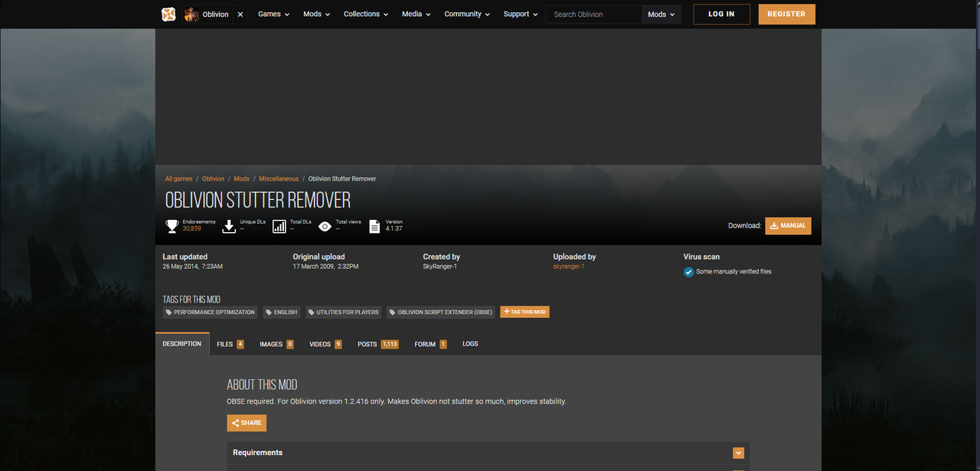Click the Endorsements trophy icon
This screenshot has width=980, height=471.
coord(172,226)
